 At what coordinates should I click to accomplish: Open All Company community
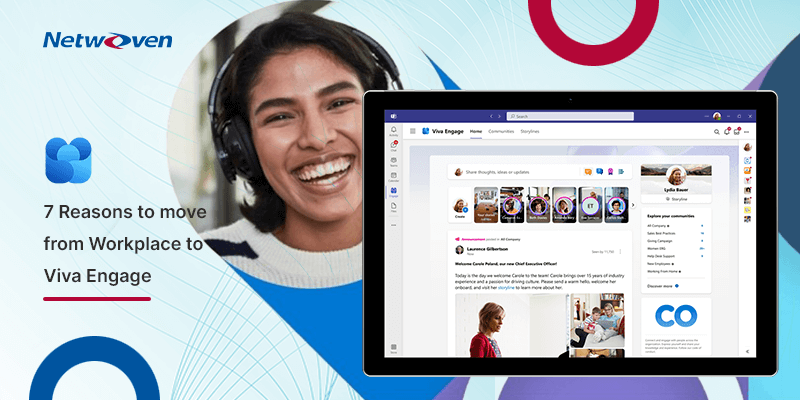(658, 226)
